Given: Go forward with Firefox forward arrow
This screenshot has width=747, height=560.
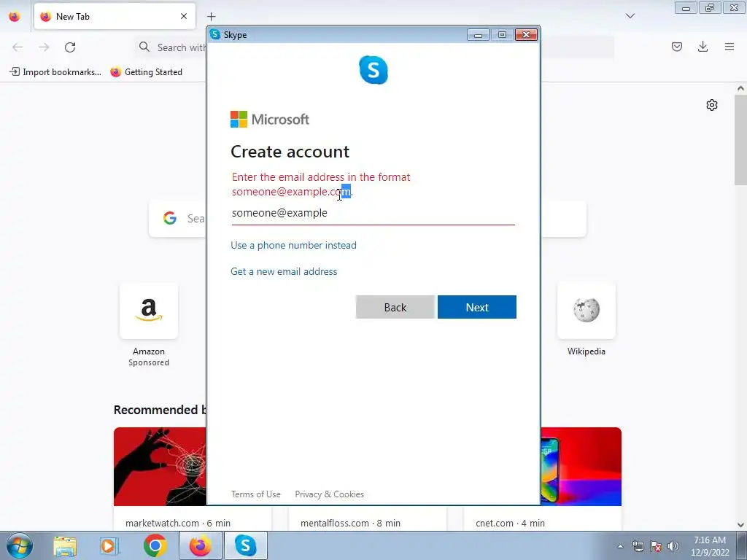Looking at the screenshot, I should (x=44, y=47).
